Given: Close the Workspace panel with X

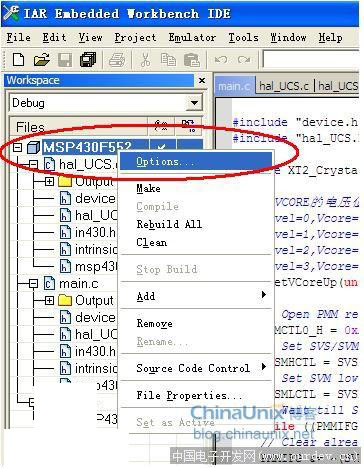Looking at the screenshot, I should (202, 81).
